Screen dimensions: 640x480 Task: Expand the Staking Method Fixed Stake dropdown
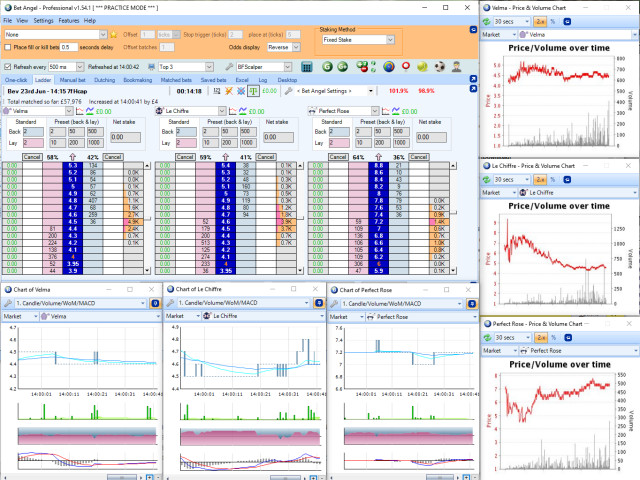[391, 40]
